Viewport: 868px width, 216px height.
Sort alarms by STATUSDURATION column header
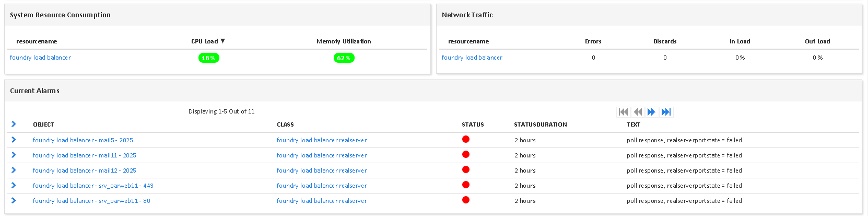click(x=540, y=124)
